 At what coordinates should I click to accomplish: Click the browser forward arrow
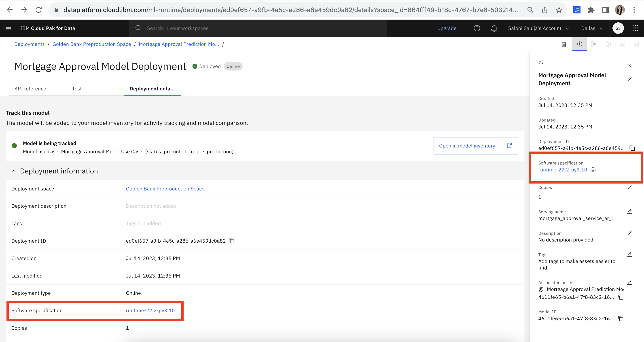point(24,10)
